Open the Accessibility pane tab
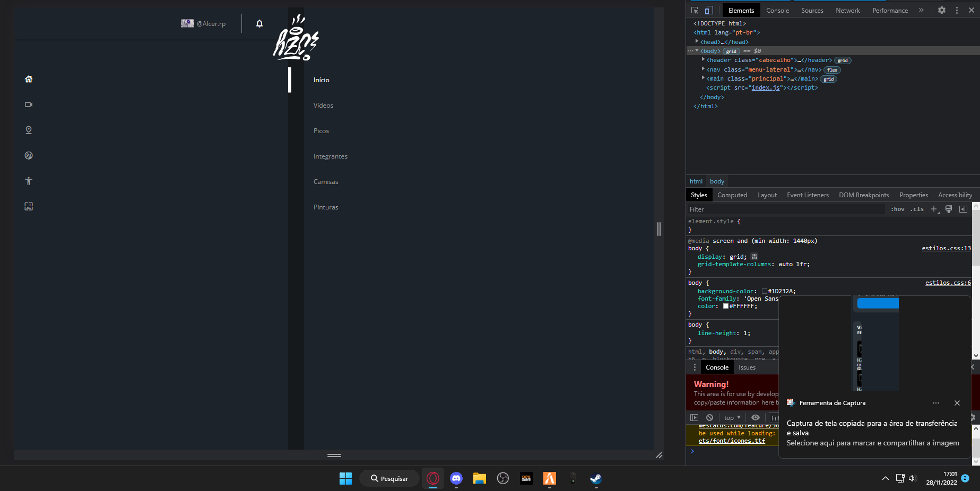980x491 pixels. [955, 195]
